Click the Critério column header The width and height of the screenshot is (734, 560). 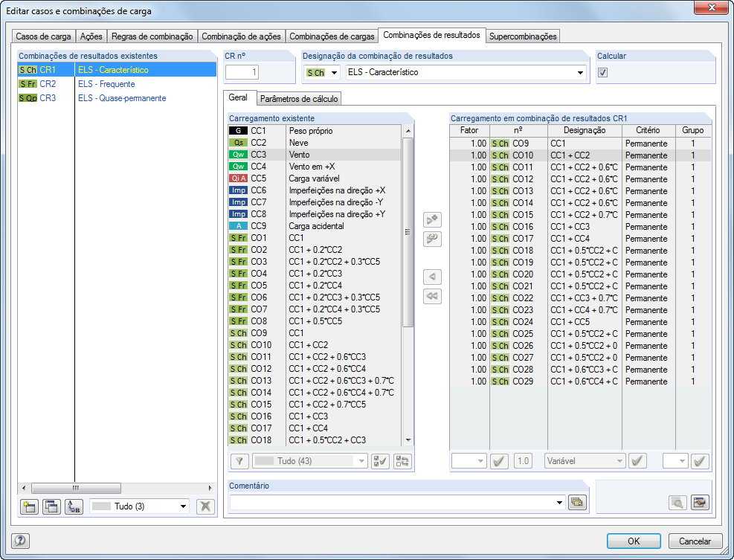(x=648, y=130)
